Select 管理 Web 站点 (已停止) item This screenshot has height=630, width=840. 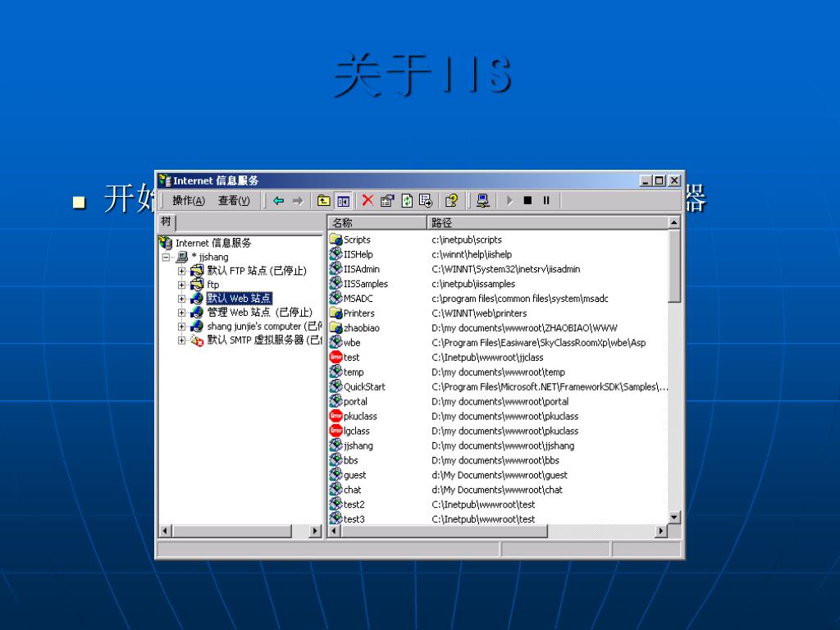260,313
